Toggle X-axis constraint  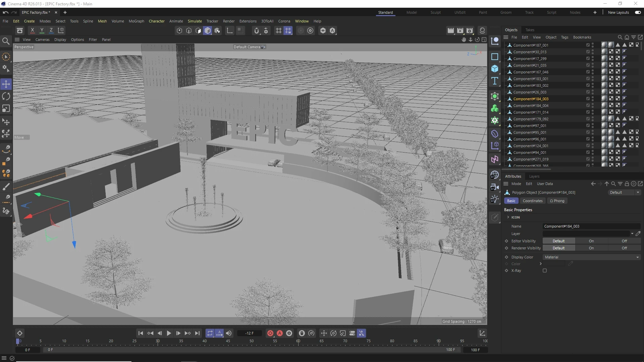(32, 31)
